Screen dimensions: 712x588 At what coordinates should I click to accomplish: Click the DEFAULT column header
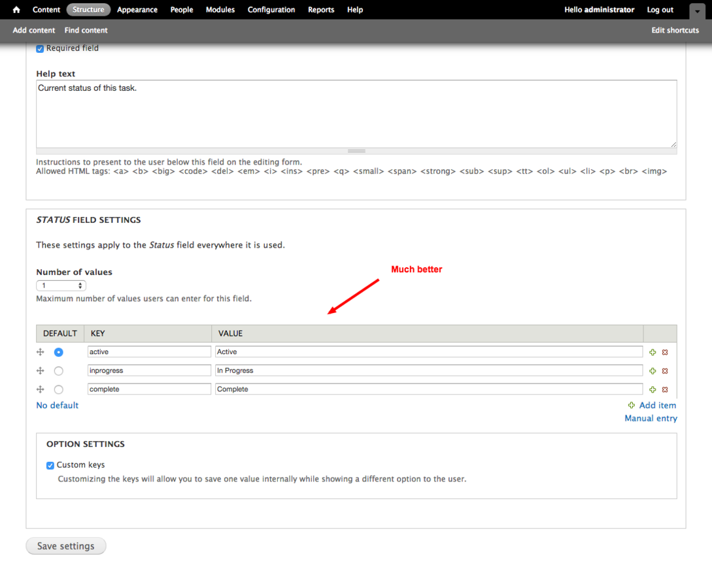(x=60, y=333)
